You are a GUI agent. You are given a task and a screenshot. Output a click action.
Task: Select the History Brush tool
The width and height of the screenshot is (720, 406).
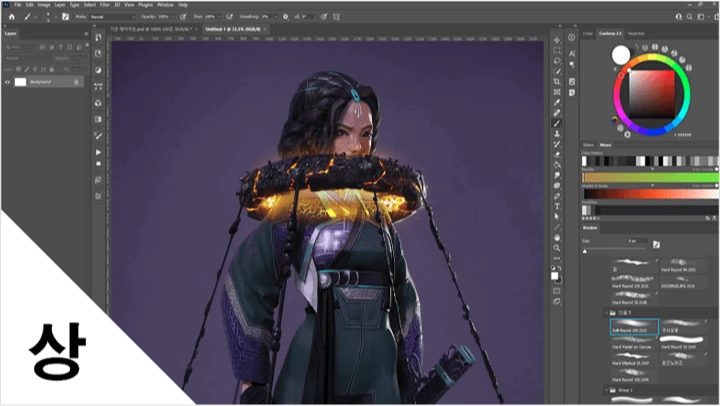[x=557, y=144]
